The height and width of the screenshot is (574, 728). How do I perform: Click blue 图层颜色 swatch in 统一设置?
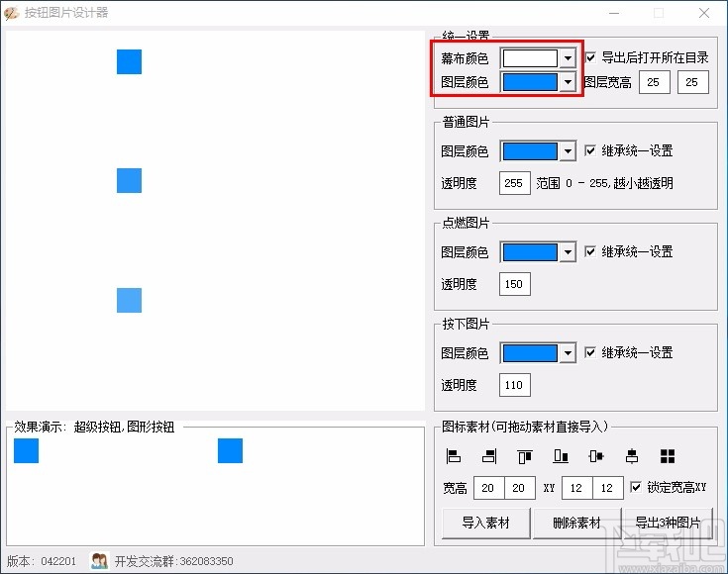530,82
